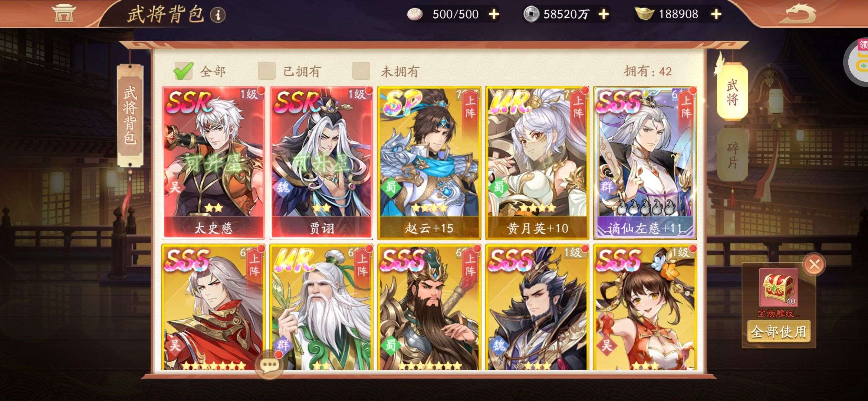Add silver coins with the 58520万 plus
The width and height of the screenshot is (868, 401).
tap(604, 14)
